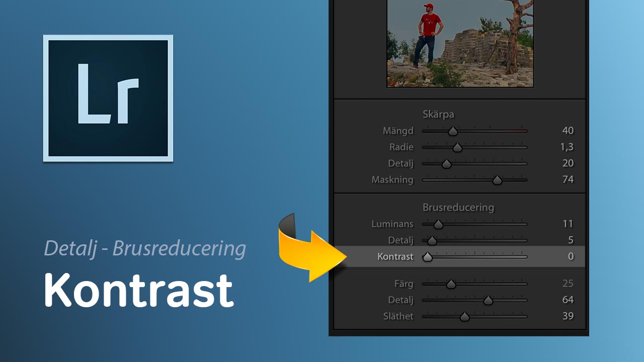Click the Luminans label

(392, 224)
